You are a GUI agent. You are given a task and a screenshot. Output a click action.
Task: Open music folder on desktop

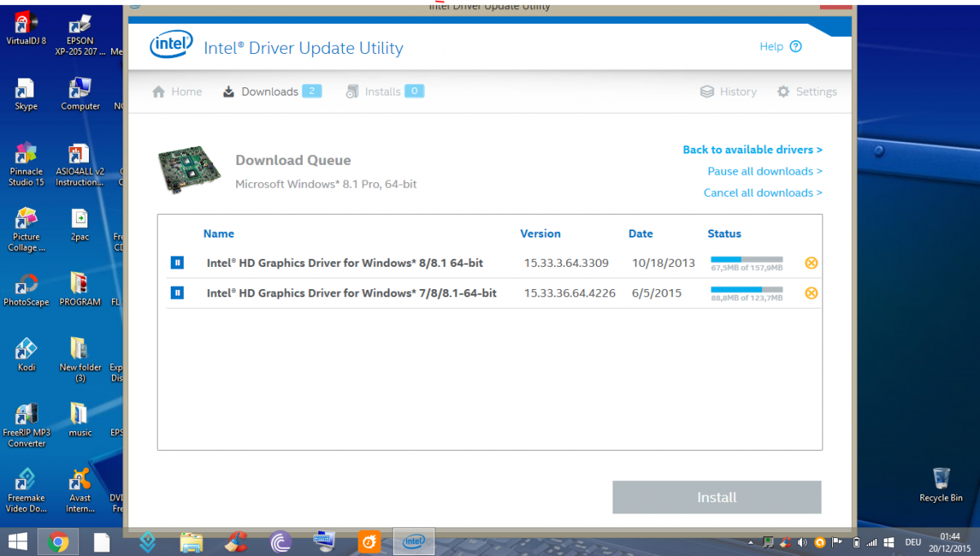(80, 420)
